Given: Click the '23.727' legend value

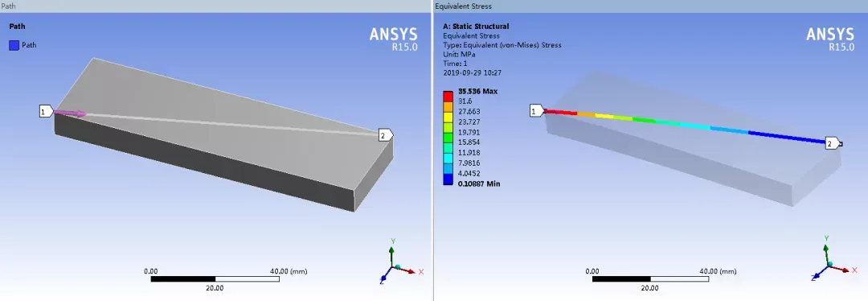Looking at the screenshot, I should pyautogui.click(x=469, y=122).
